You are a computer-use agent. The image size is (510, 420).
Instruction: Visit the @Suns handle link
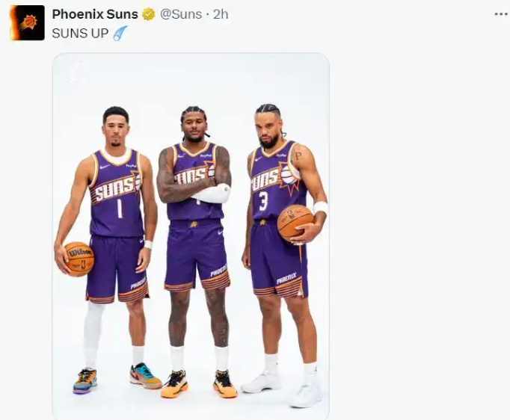(x=181, y=14)
